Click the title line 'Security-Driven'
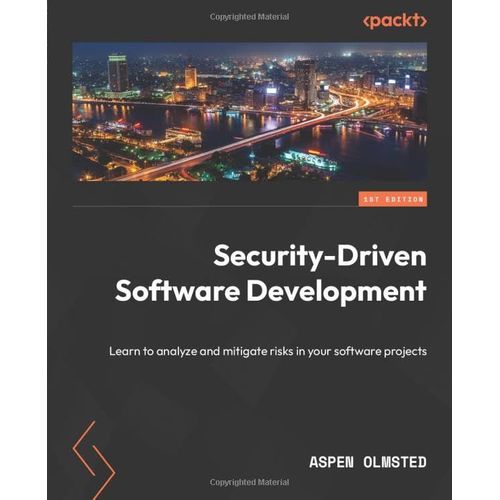500x500 pixels. click(320, 256)
